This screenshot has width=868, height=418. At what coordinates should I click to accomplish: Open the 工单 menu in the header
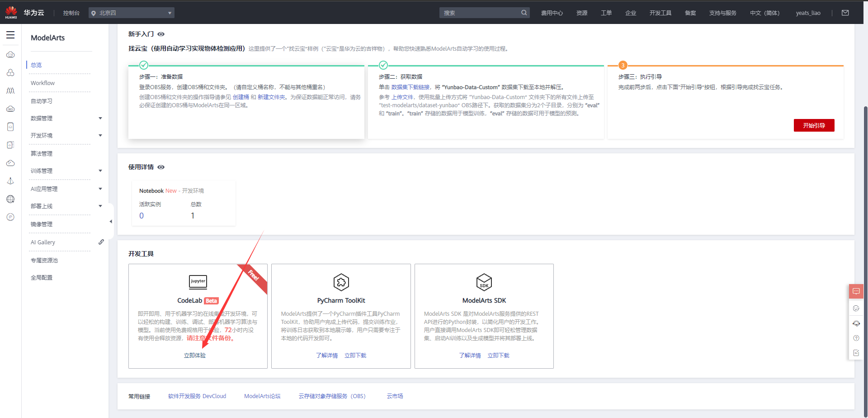click(x=606, y=13)
